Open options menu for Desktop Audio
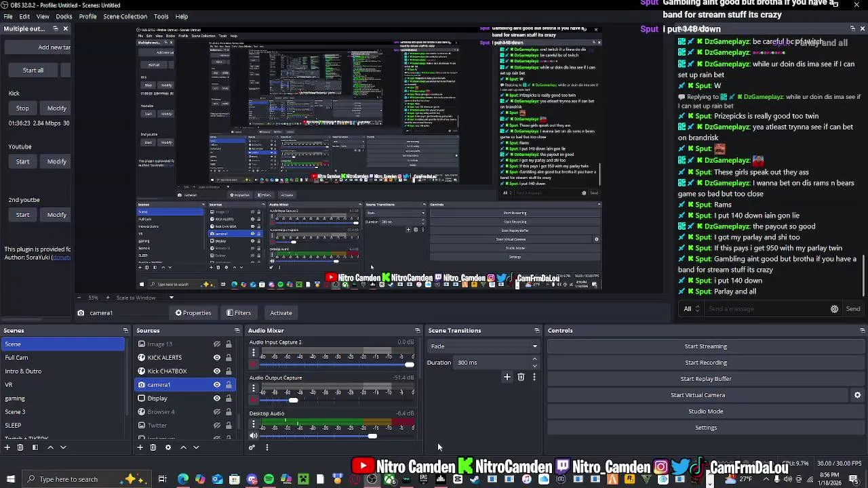Viewport: 868px width, 488px height. click(x=253, y=424)
